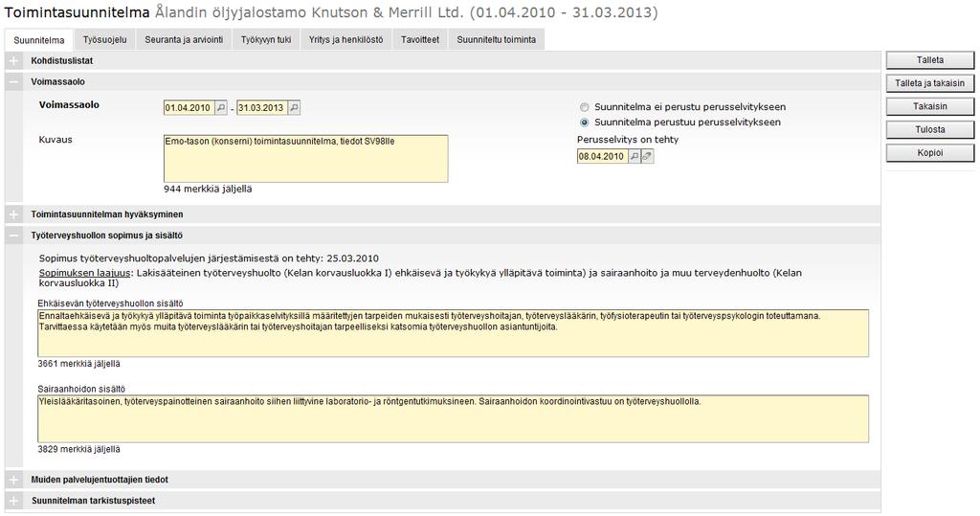
Task: Open the Työsuojelu tab
Action: [104, 39]
